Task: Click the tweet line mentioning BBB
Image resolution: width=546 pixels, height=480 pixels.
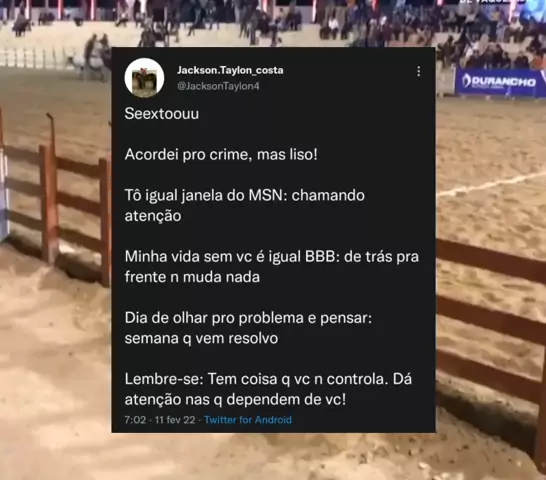Action: click(272, 267)
